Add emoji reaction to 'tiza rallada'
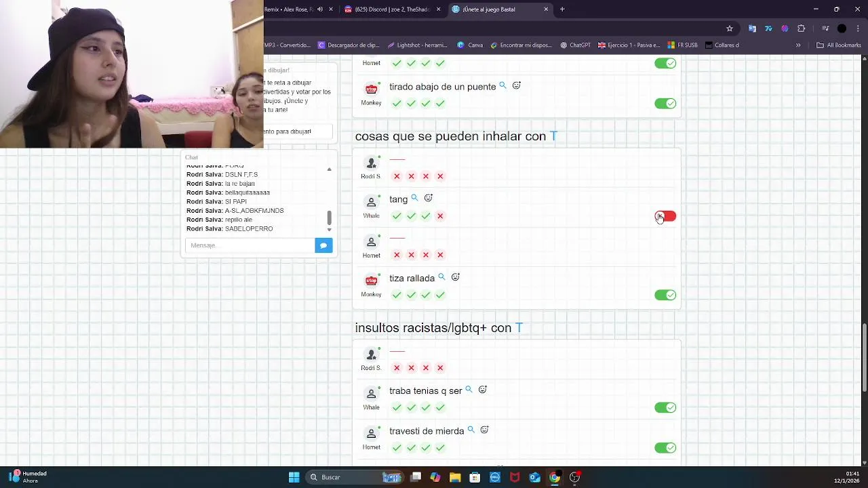Screen dimensions: 868x488 (x=455, y=277)
